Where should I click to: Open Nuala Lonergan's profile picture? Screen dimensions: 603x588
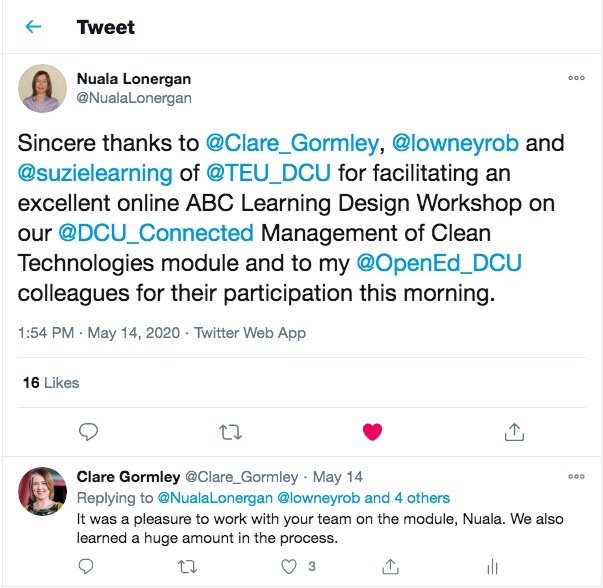pos(43,89)
